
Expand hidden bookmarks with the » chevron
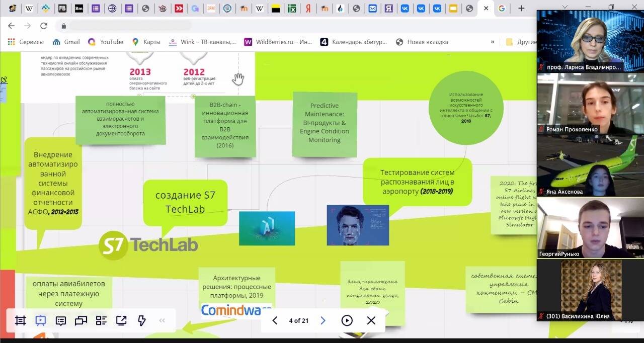tap(493, 42)
